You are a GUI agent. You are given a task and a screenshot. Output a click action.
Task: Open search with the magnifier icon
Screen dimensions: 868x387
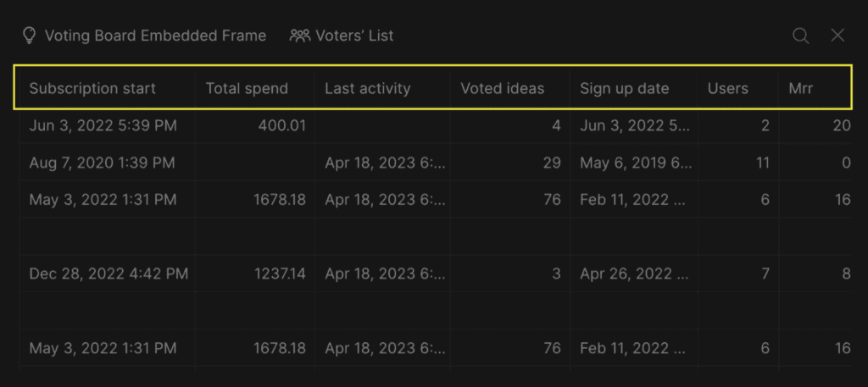(x=800, y=36)
